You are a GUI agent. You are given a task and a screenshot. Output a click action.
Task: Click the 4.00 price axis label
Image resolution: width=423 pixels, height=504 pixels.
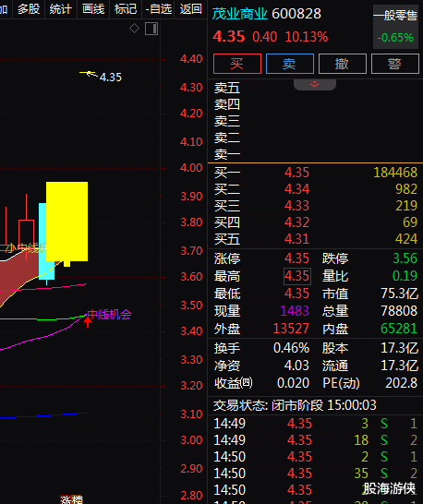[191, 168]
